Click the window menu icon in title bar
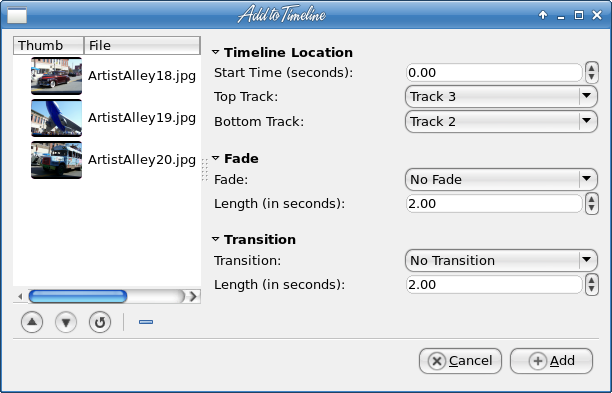Screen dimensions: 612x393 click(x=17, y=16)
